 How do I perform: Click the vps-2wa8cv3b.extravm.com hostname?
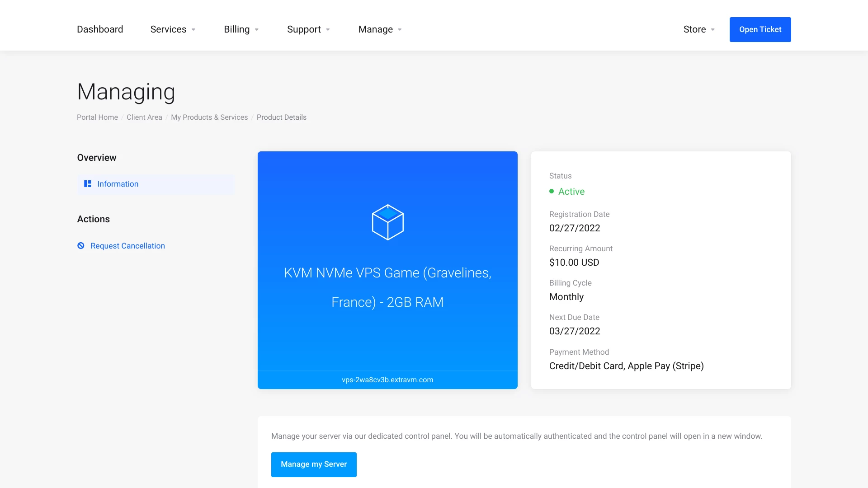click(x=387, y=380)
